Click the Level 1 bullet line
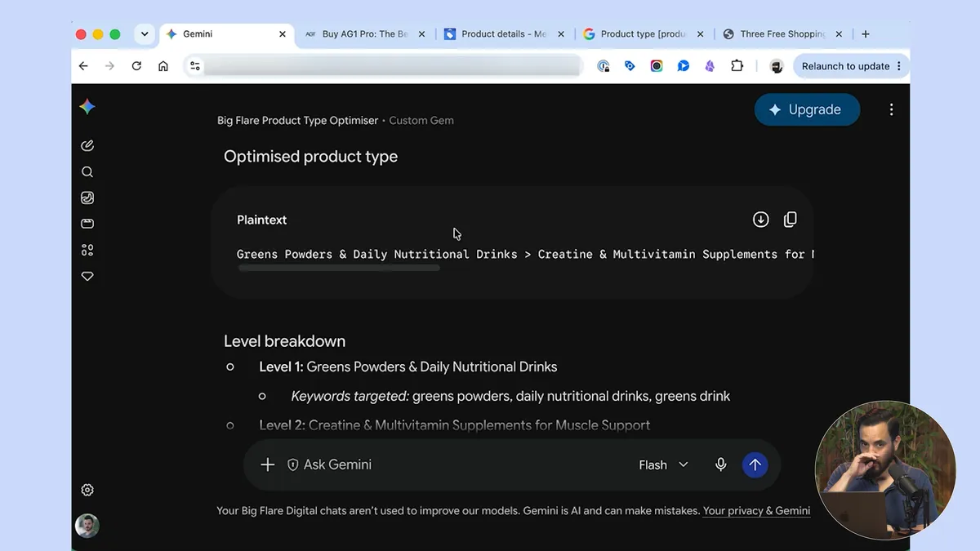Screen dimensions: 980x551 click(408, 367)
